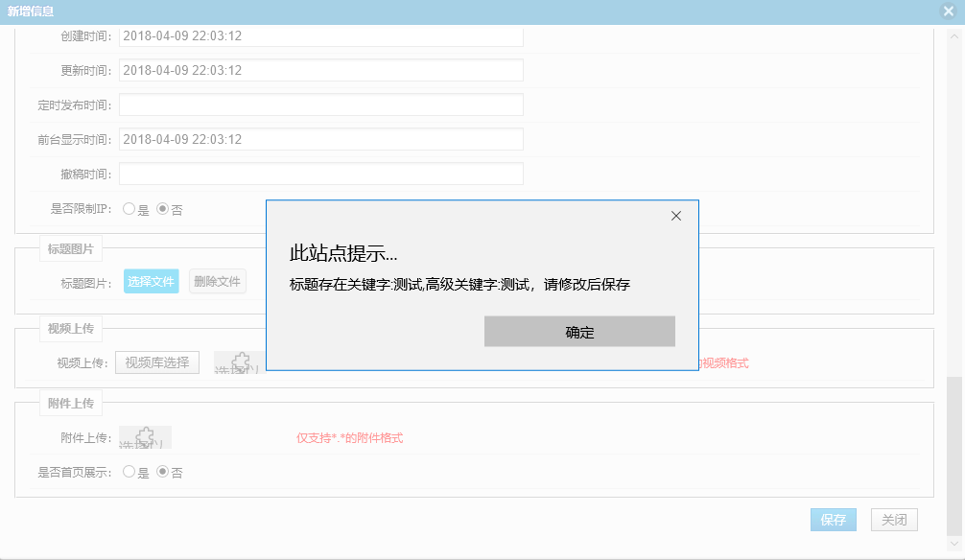Select 是 for 是否限制IP
The height and width of the screenshot is (560, 965).
coord(129,209)
